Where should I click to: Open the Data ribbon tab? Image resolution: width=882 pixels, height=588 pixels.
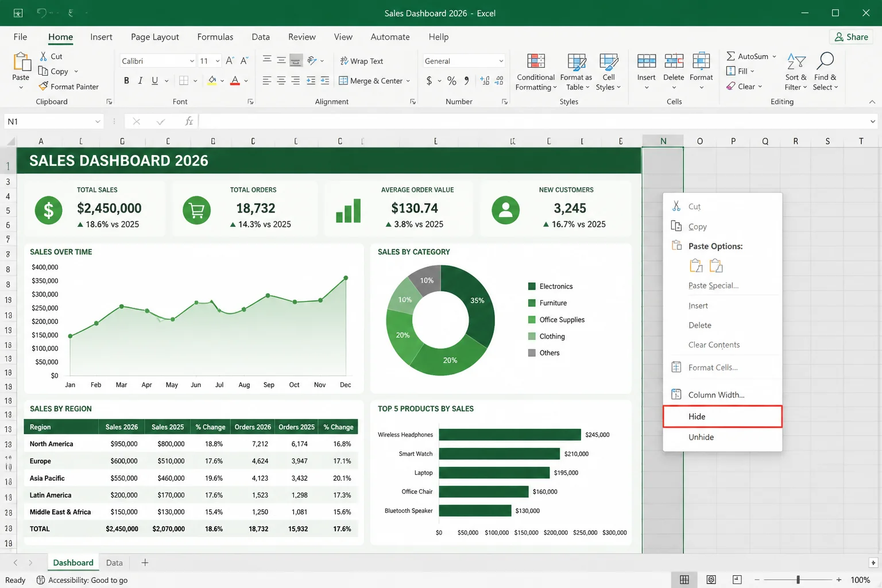click(261, 37)
